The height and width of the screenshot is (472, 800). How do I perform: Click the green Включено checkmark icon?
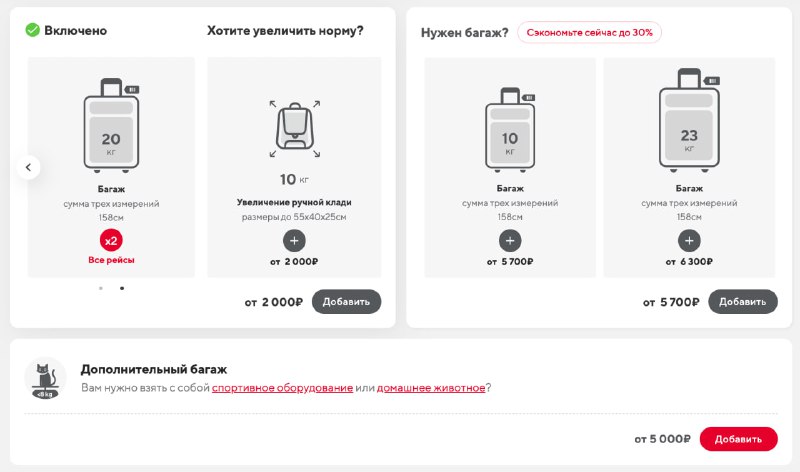(x=33, y=30)
